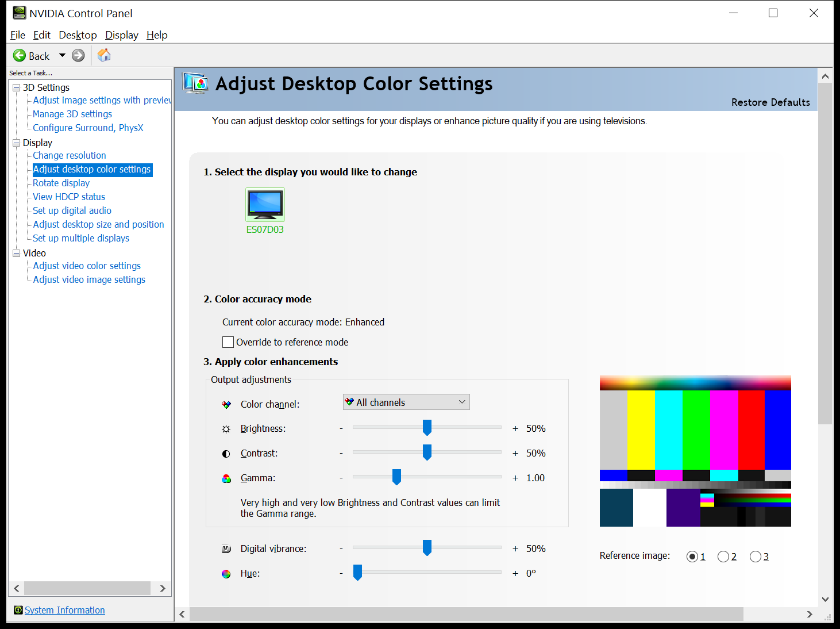The image size is (840, 629).
Task: Click the Forward arrow icon in toolbar
Action: [78, 56]
